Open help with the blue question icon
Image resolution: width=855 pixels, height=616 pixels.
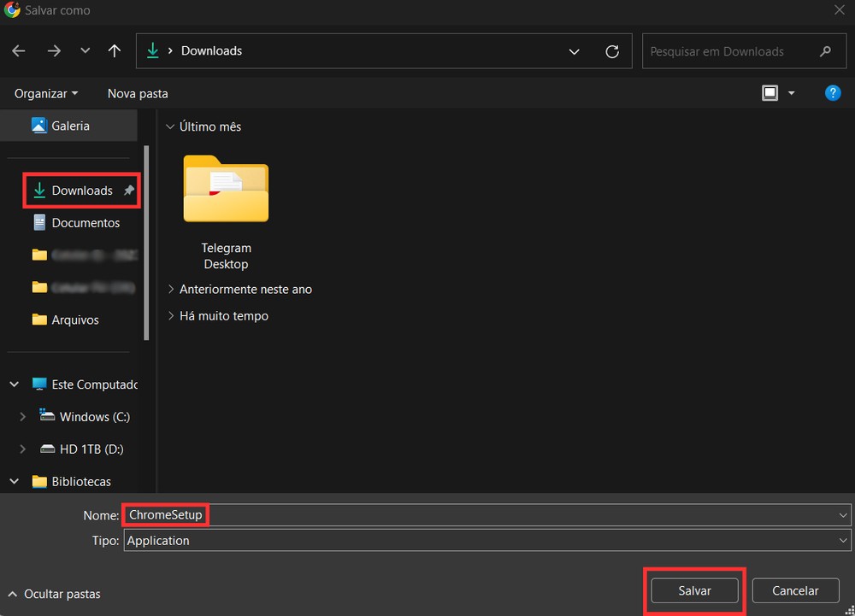(x=833, y=93)
